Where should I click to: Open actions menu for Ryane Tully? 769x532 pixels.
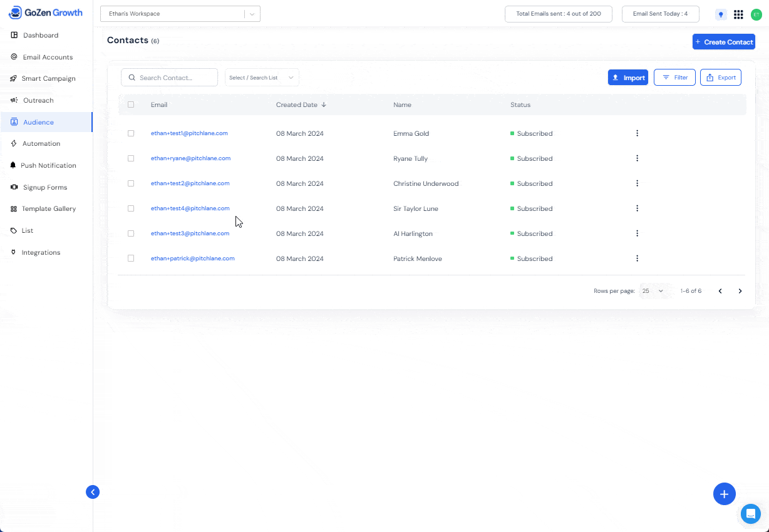pyautogui.click(x=637, y=158)
